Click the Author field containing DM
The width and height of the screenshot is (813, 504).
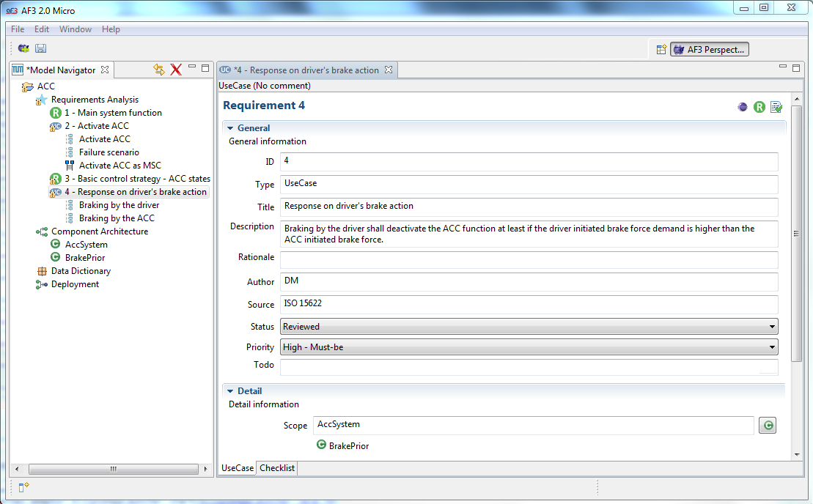point(529,282)
